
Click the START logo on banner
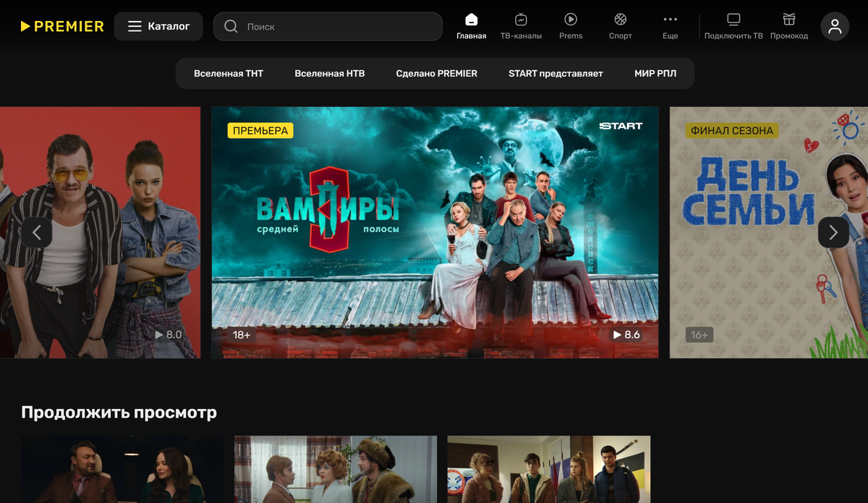click(621, 126)
